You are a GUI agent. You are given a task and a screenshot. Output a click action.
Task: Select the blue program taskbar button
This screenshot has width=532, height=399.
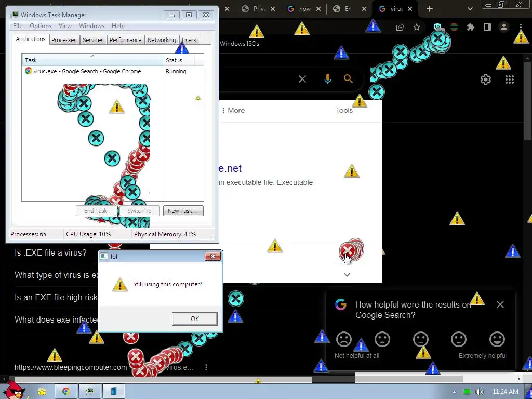[x=114, y=392]
